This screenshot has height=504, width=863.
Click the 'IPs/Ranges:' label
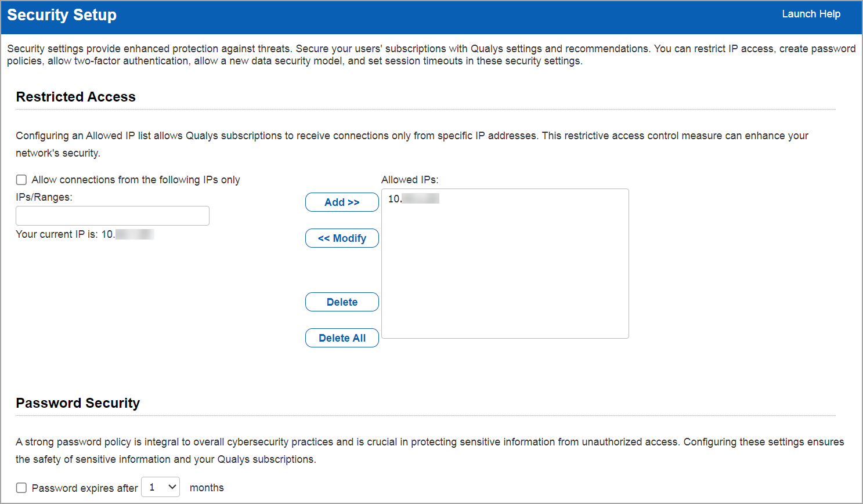(x=44, y=197)
